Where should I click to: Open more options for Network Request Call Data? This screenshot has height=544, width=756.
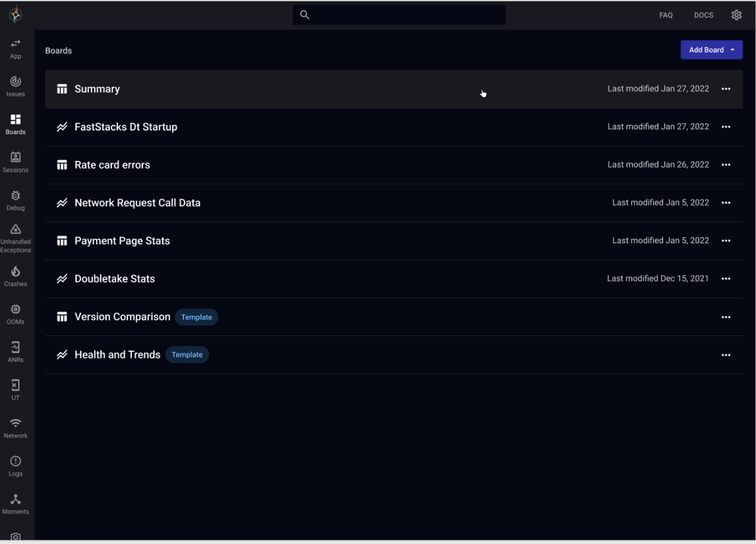point(726,203)
